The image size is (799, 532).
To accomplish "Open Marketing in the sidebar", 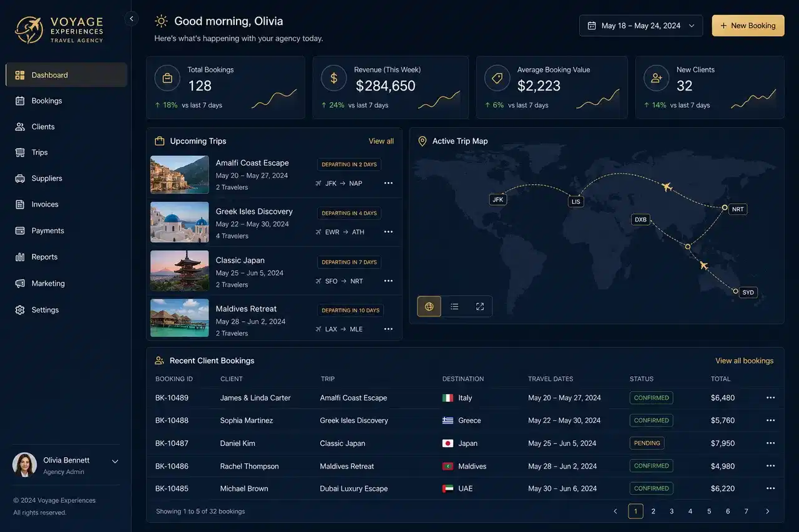I will [x=66, y=284].
